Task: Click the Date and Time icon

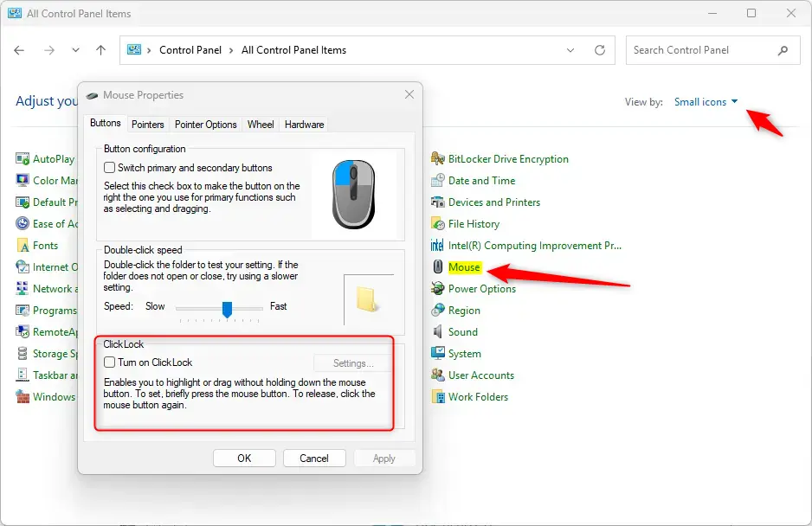Action: coord(437,181)
